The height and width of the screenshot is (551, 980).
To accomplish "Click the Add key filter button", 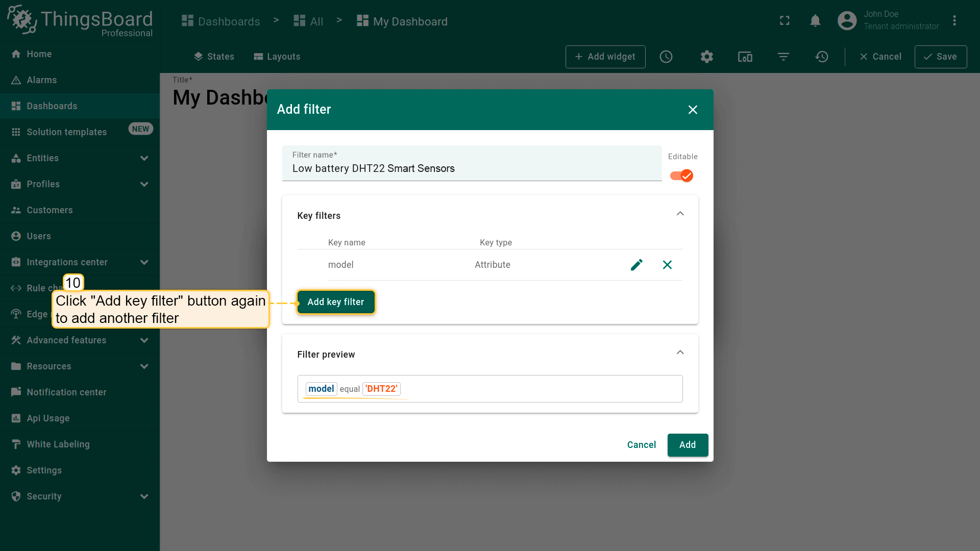I will 336,302.
